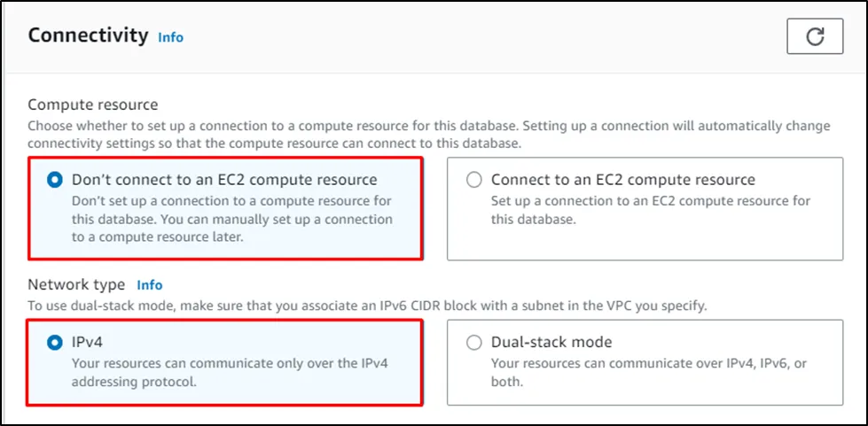Select the Dual-stack mode radio button
868x426 pixels.
(474, 342)
